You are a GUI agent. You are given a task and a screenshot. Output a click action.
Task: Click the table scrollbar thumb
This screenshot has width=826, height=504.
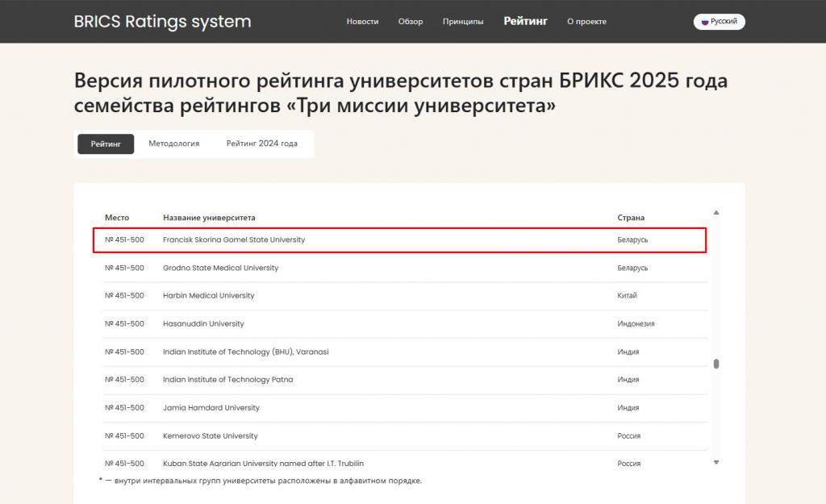(715, 364)
